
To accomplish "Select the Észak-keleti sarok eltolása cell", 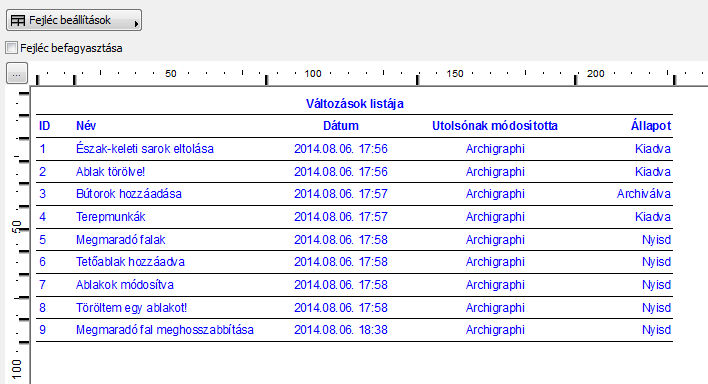I will click(x=144, y=149).
